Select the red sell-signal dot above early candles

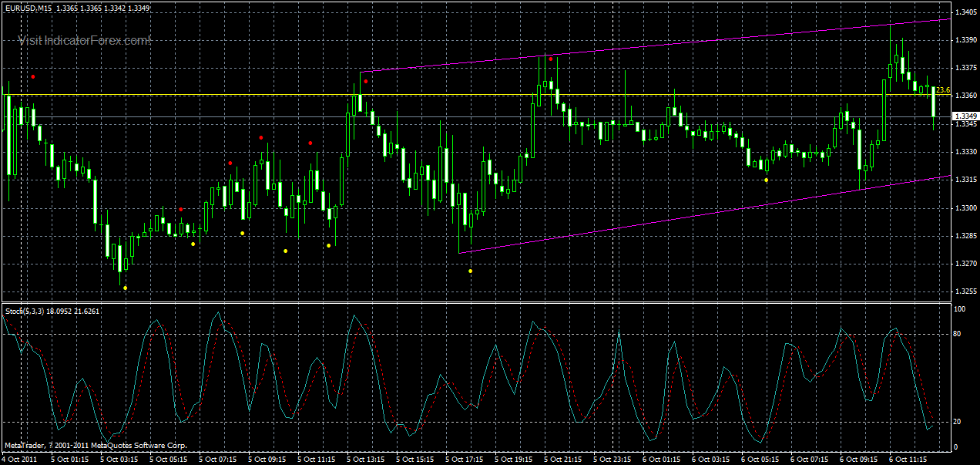[x=32, y=76]
